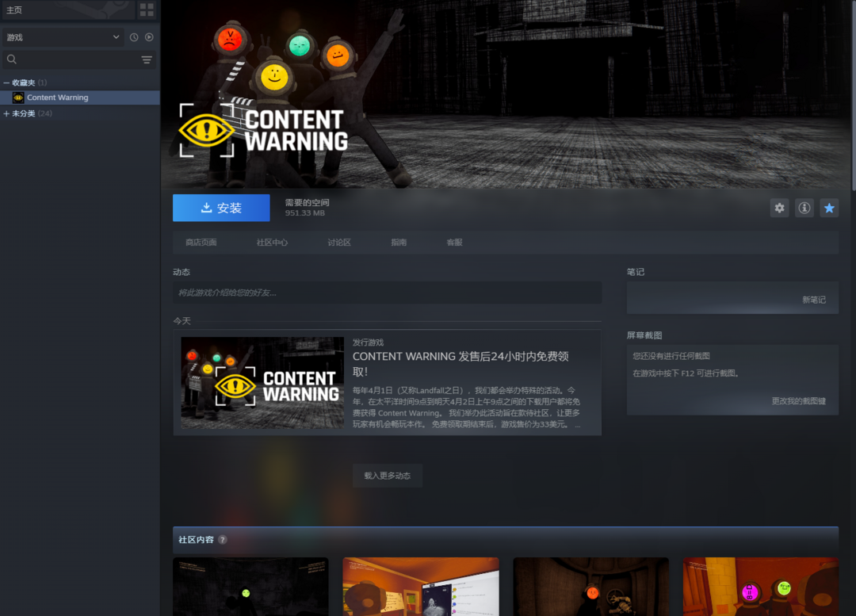Click the activity input field under 动态
The height and width of the screenshot is (616, 856).
(x=387, y=293)
